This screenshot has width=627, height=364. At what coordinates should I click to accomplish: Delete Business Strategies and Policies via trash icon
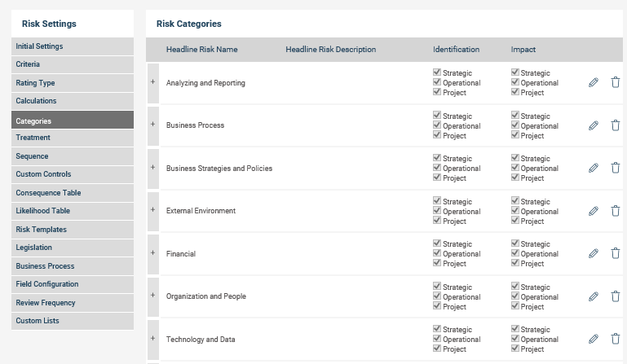(616, 168)
